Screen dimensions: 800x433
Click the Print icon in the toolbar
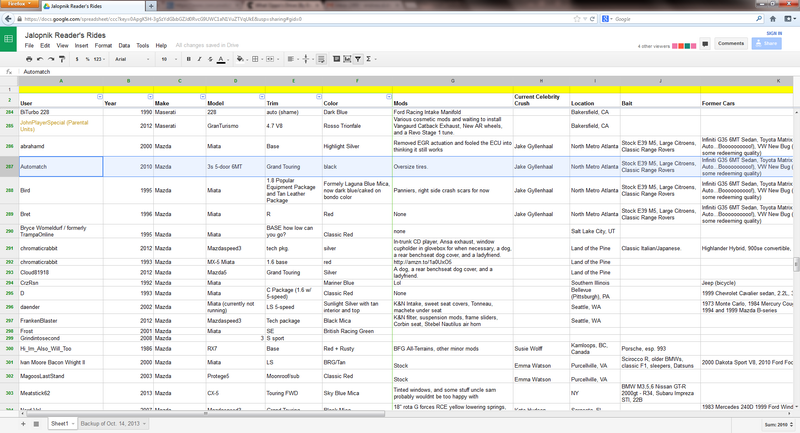[29, 59]
